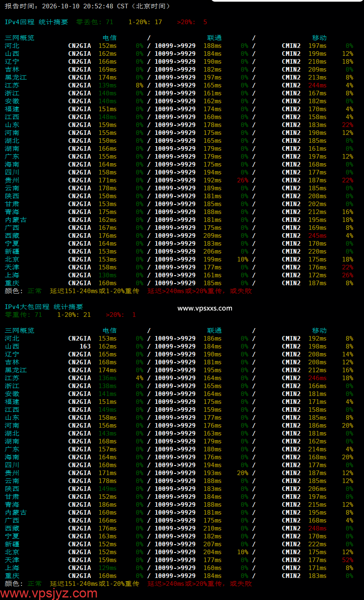Click '内蒙古' province label in IPv4大包回程 table

click(16, 513)
